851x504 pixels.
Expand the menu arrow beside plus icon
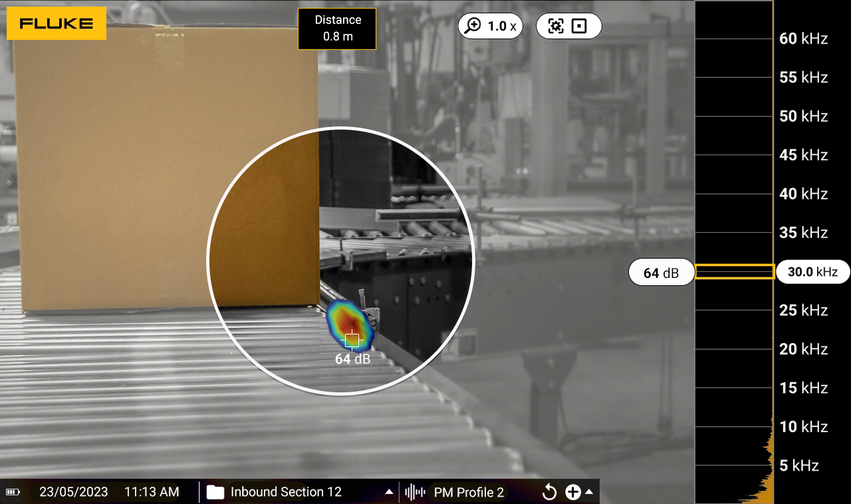pyautogui.click(x=588, y=492)
